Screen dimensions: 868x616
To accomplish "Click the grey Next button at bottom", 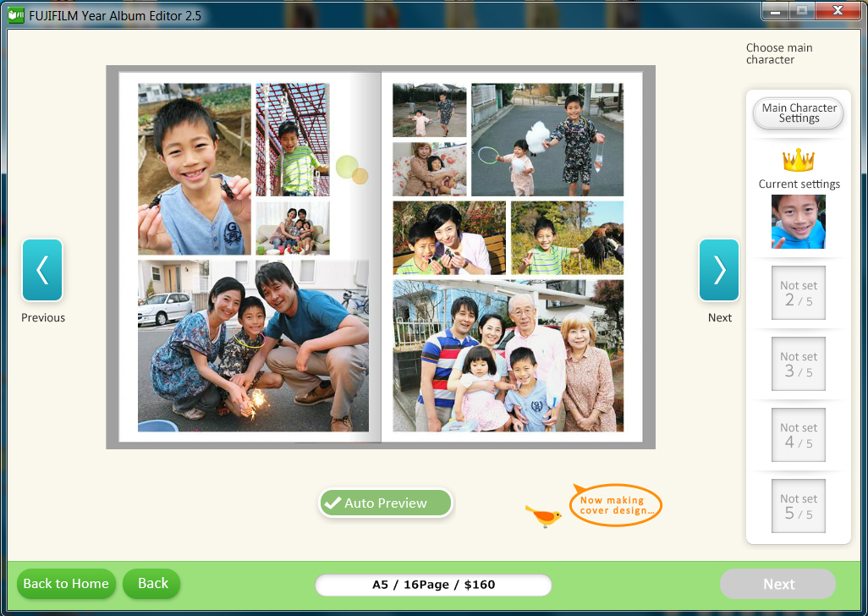I will point(777,584).
